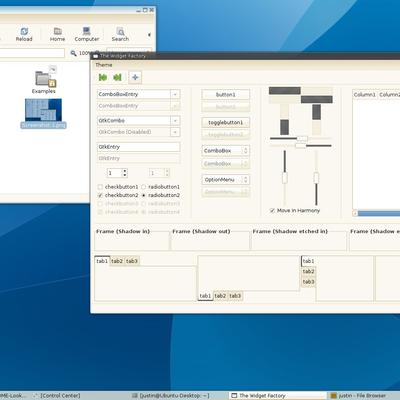This screenshot has width=400, height=400.
Task: Open the enabled OptionMenu dropdown
Action: 226,180
